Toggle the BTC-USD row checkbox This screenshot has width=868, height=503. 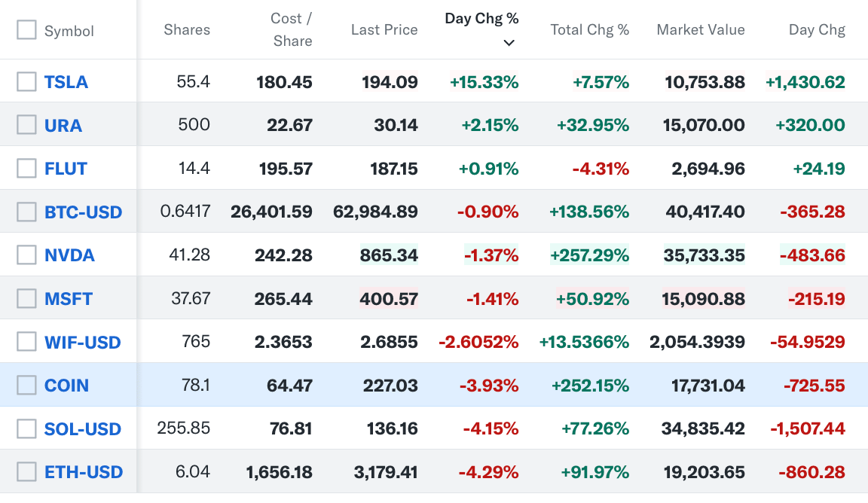click(x=26, y=212)
